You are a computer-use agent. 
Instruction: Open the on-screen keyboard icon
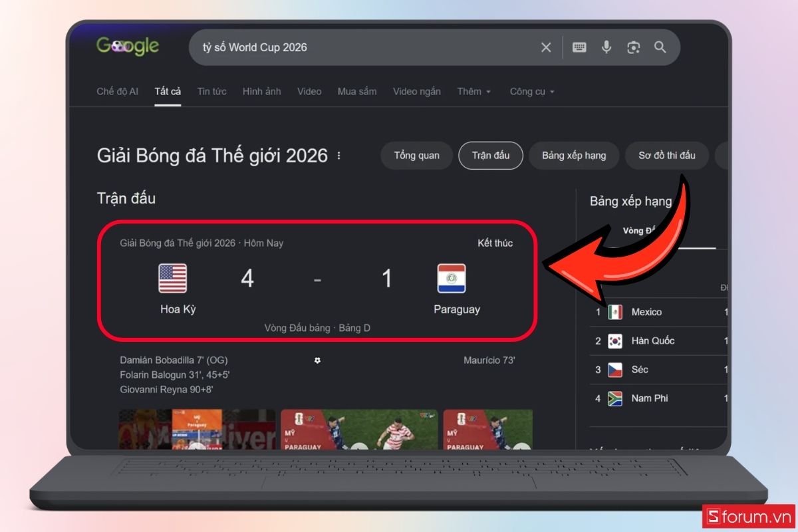click(579, 47)
